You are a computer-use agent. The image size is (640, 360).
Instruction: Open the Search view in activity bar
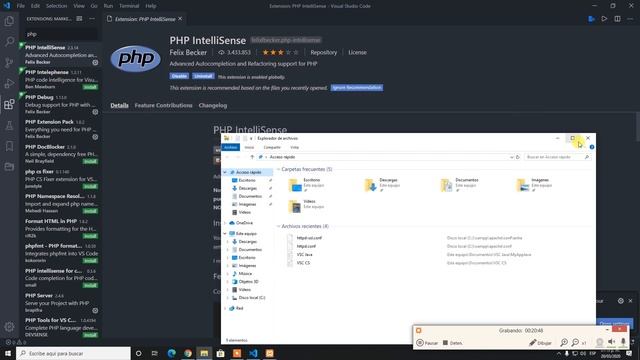tap(9, 42)
